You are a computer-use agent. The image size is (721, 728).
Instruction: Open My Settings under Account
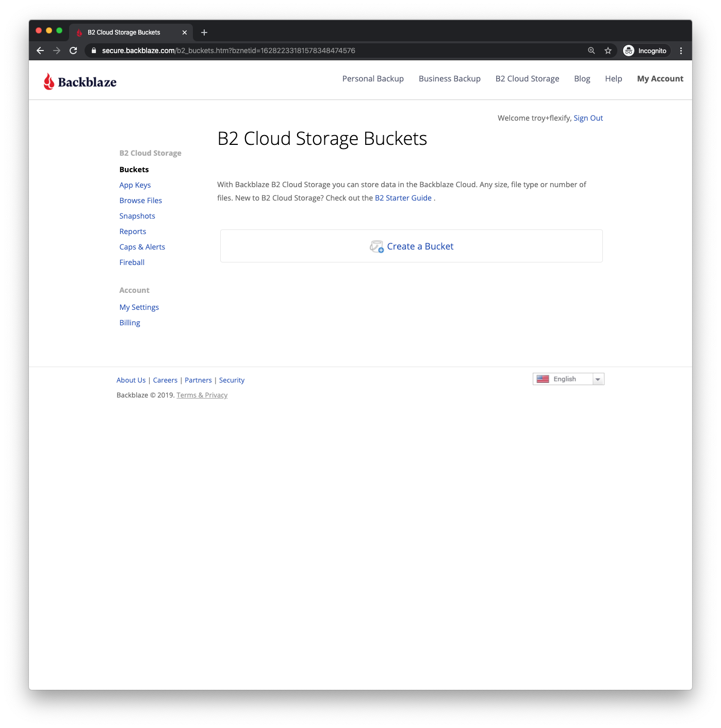pos(139,307)
